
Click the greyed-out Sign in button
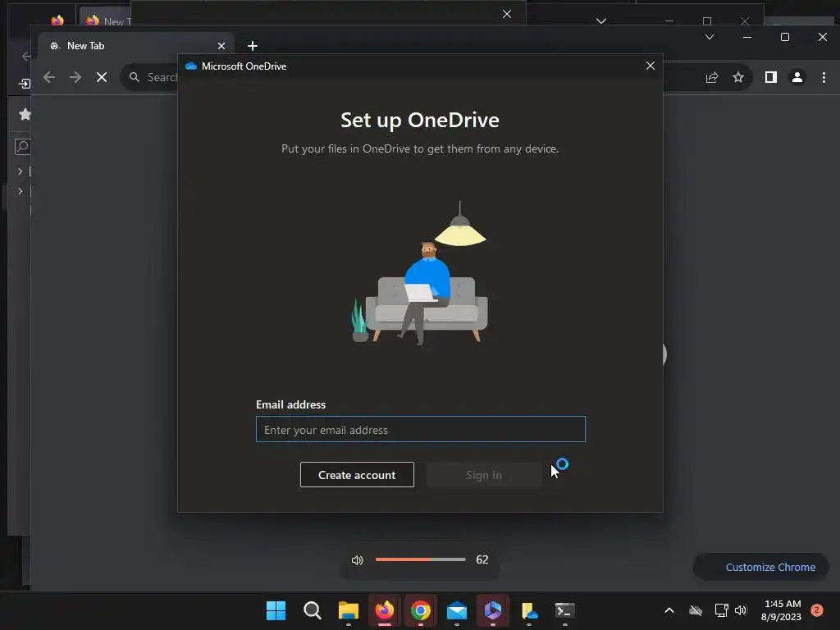coord(484,475)
